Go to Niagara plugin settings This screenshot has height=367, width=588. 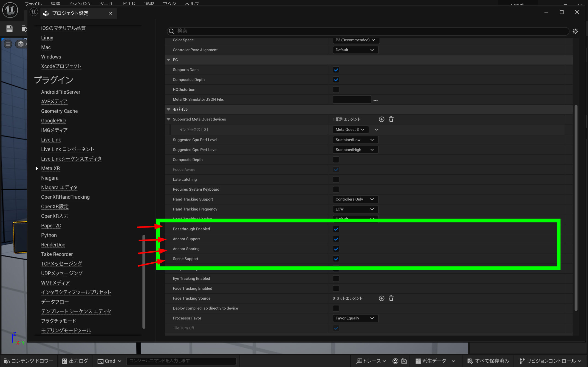(50, 178)
